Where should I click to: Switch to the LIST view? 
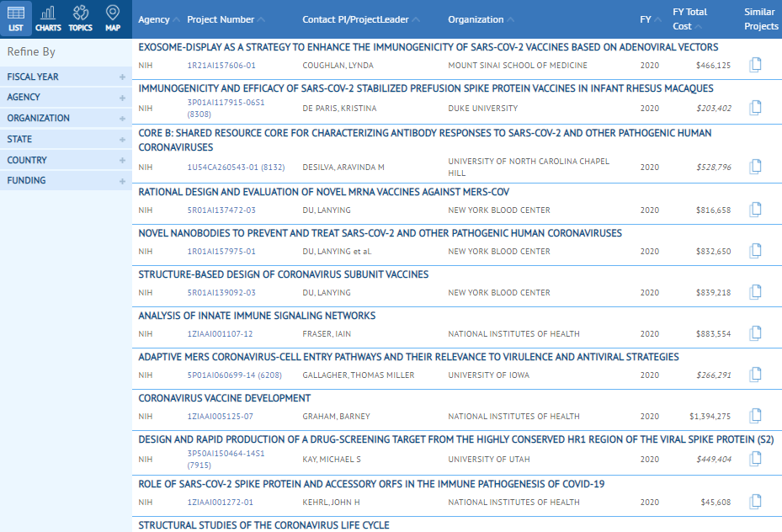pyautogui.click(x=16, y=19)
